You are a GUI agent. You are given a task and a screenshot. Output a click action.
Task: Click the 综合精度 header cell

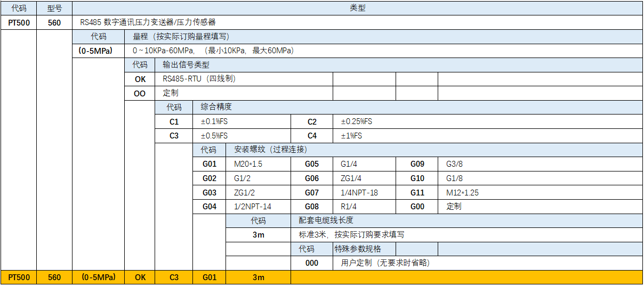(216, 107)
